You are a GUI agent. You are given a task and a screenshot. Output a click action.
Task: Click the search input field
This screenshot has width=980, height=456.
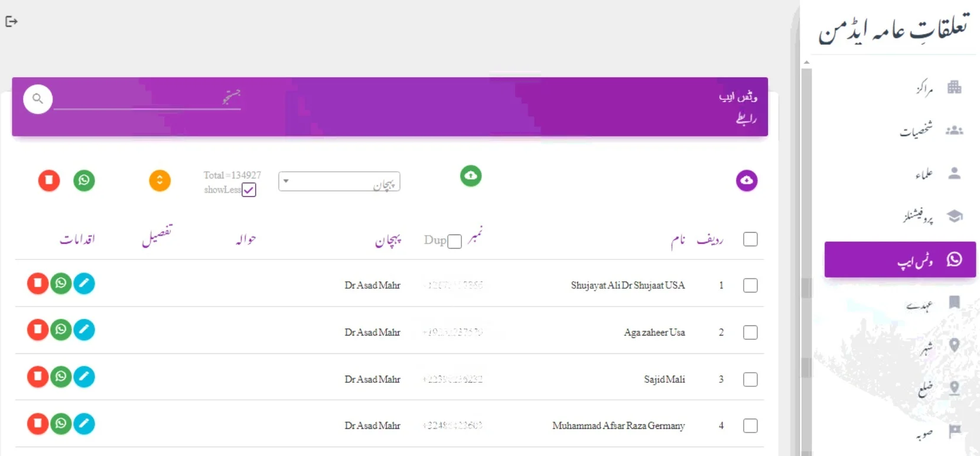pyautogui.click(x=146, y=99)
